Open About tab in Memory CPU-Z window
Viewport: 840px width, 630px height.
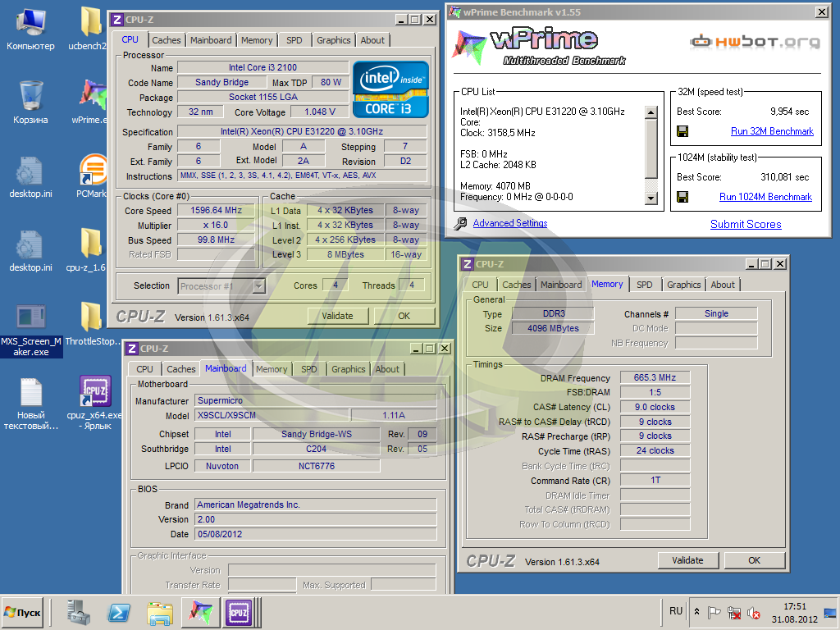pos(723,285)
